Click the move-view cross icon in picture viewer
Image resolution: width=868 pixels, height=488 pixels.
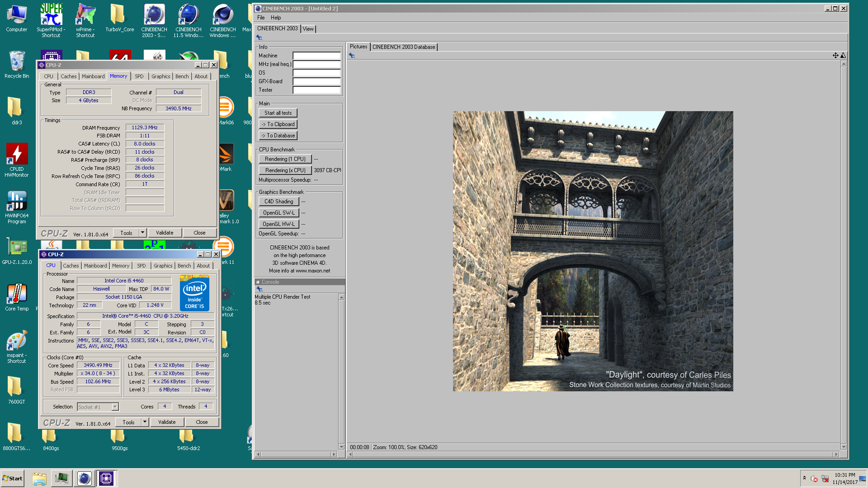coord(835,56)
